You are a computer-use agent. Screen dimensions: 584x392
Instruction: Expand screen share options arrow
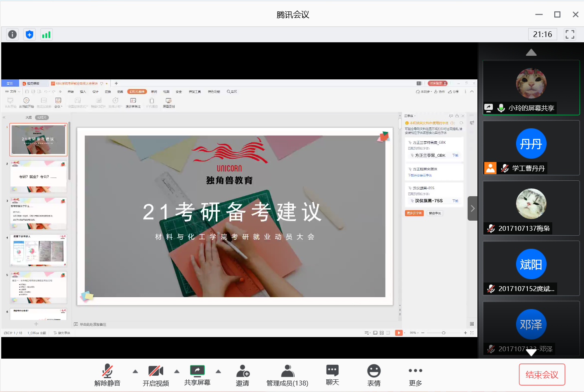pos(219,371)
